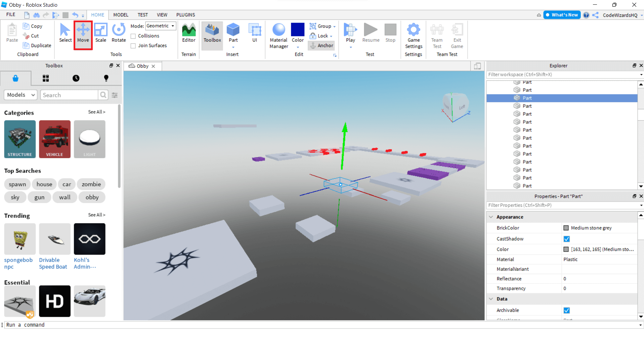
Task: Click See All next to Trending
Action: [x=97, y=215]
